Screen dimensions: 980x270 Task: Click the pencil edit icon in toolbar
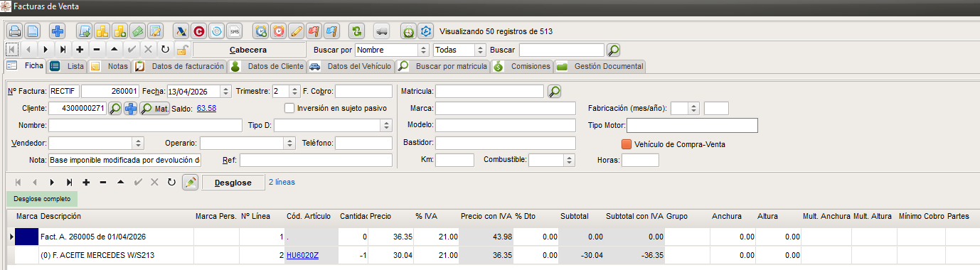tap(297, 31)
